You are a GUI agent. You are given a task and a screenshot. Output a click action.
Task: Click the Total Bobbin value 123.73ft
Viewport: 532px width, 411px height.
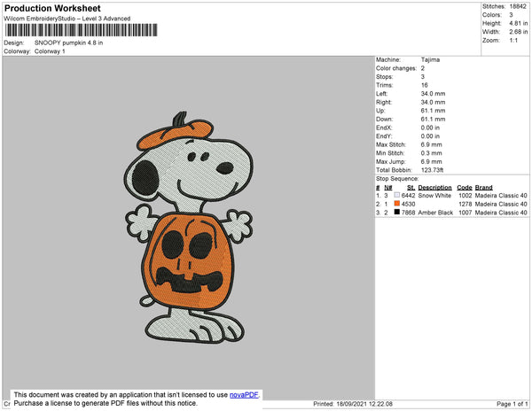[432, 170]
